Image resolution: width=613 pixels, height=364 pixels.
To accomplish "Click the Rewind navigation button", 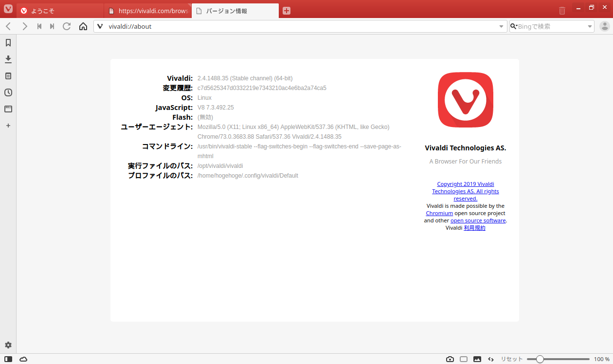I will 39,26.
